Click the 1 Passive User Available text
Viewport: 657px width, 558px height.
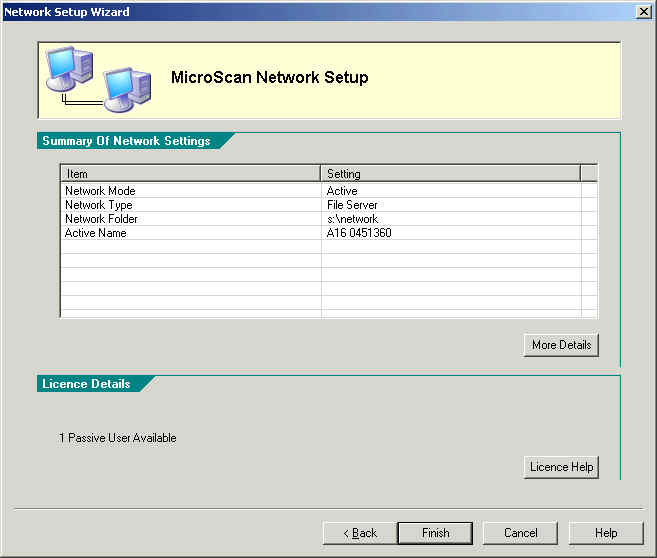pos(118,438)
